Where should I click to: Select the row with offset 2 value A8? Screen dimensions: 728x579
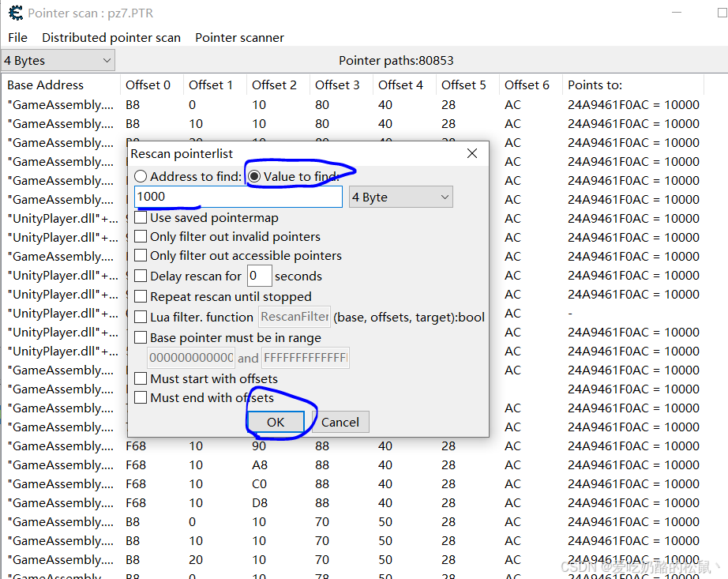click(353, 465)
